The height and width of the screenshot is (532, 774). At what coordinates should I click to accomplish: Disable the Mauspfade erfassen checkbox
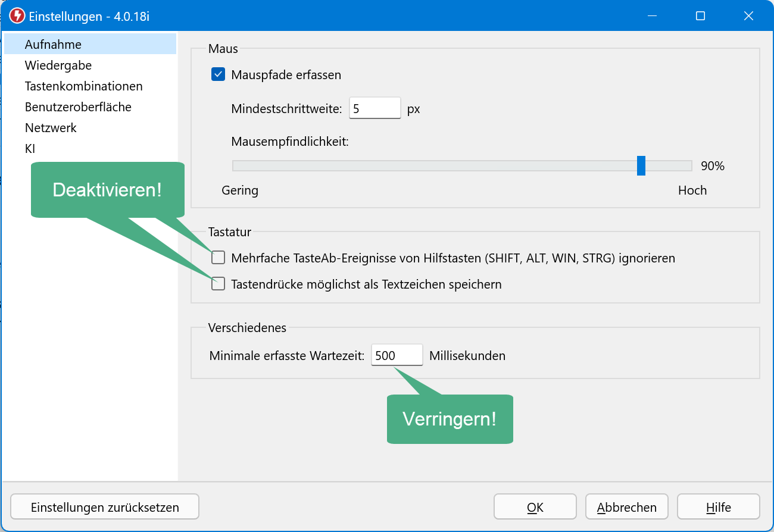tap(219, 75)
